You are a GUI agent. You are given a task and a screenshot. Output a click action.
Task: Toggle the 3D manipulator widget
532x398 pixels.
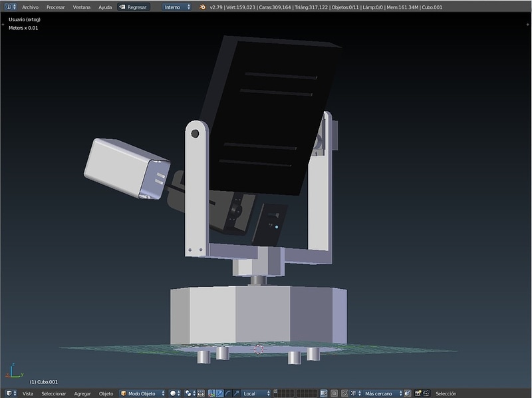click(x=211, y=393)
